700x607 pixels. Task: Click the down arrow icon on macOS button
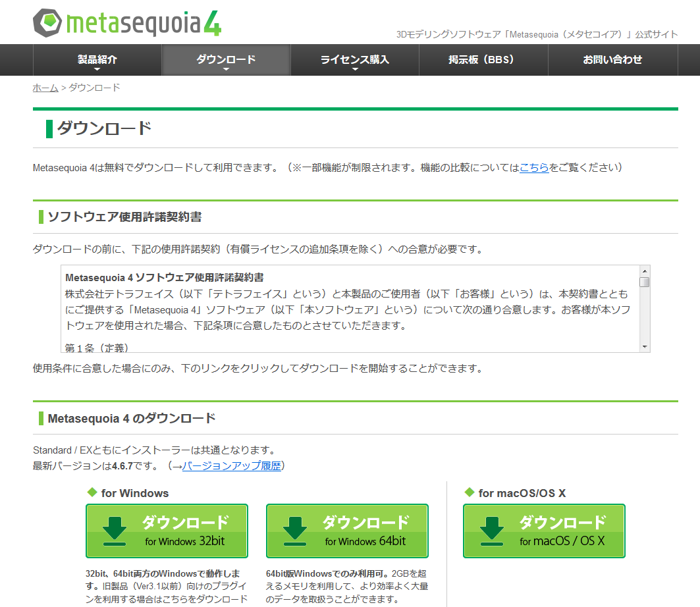pyautogui.click(x=491, y=531)
